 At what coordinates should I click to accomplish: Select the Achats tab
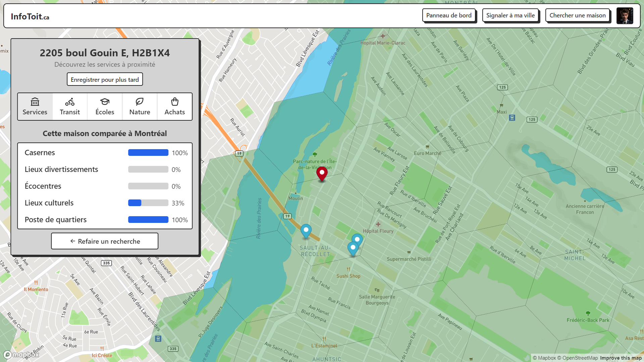(x=174, y=107)
